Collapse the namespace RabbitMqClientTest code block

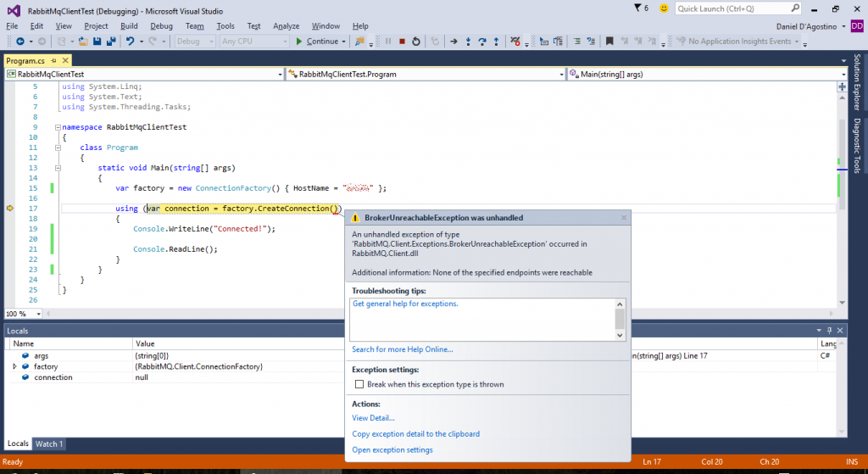point(56,127)
